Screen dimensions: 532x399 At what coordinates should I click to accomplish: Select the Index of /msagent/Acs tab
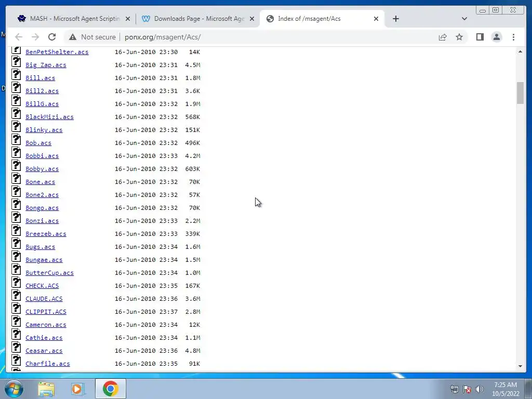point(322,19)
